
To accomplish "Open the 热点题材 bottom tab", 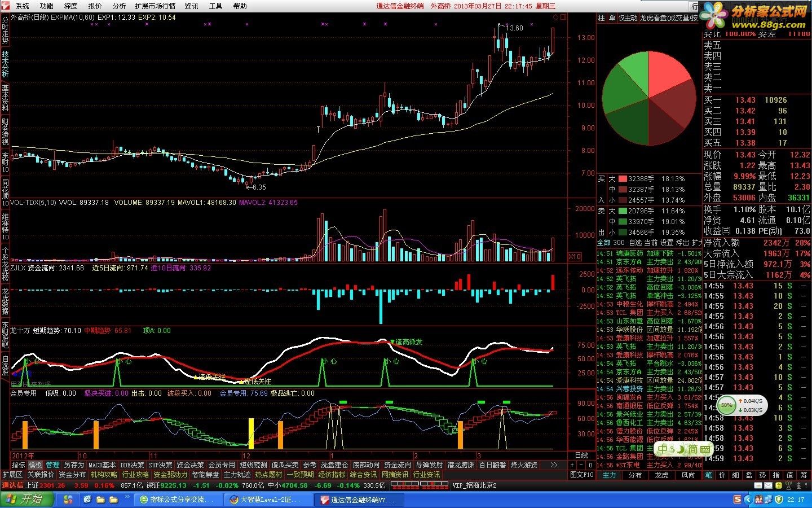I will 268,475.
